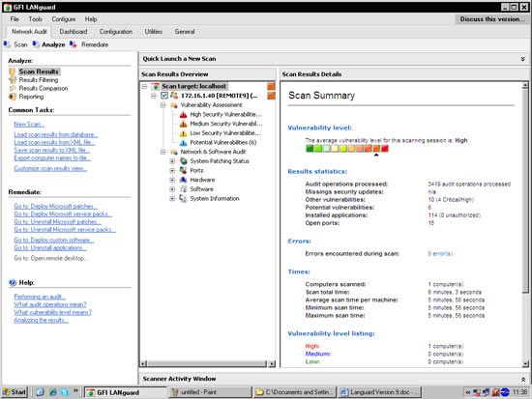Click the Windows Start button
The width and height of the screenshot is (532, 399).
15,392
